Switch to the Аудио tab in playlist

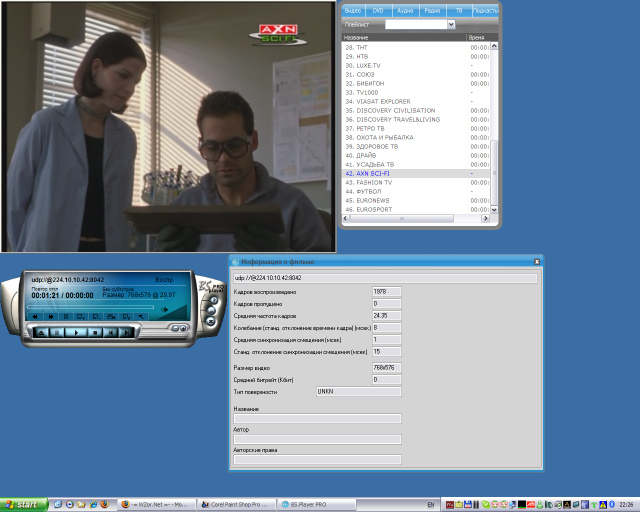(405, 11)
